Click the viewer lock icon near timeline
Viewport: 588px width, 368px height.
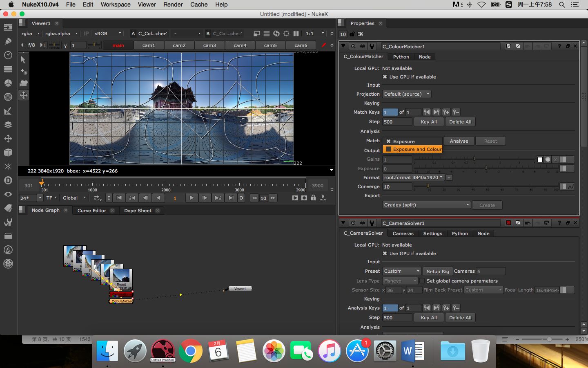click(x=313, y=198)
